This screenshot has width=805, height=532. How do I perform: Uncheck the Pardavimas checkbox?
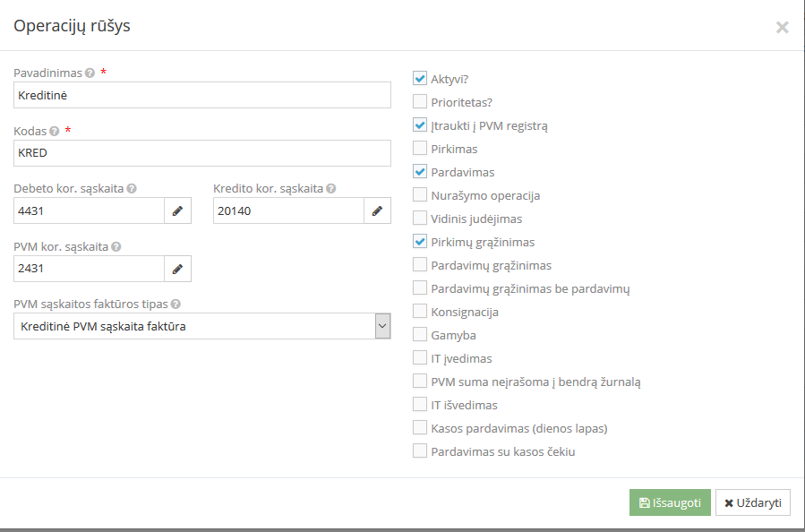coord(419,171)
